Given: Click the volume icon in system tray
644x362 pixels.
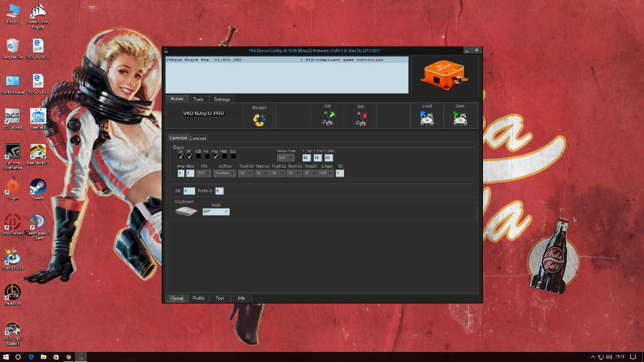Looking at the screenshot, I should point(609,357).
